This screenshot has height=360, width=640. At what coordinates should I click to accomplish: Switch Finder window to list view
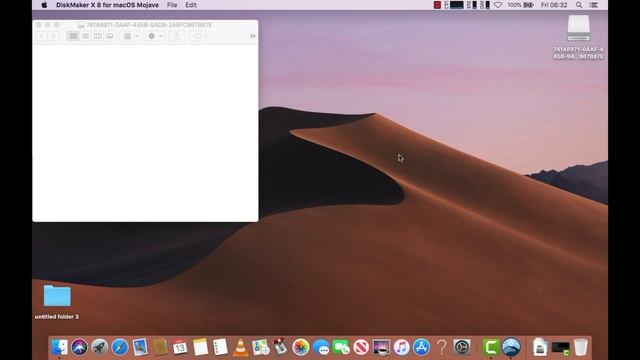(85, 36)
